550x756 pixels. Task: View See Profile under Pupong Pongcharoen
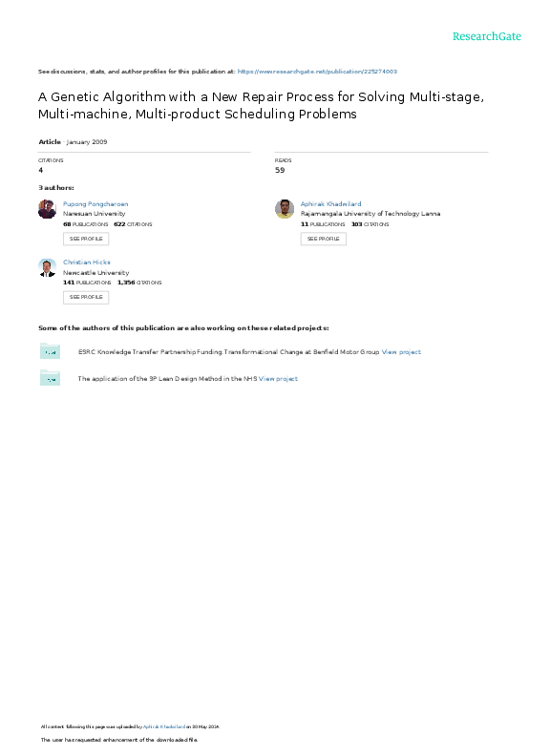86,239
